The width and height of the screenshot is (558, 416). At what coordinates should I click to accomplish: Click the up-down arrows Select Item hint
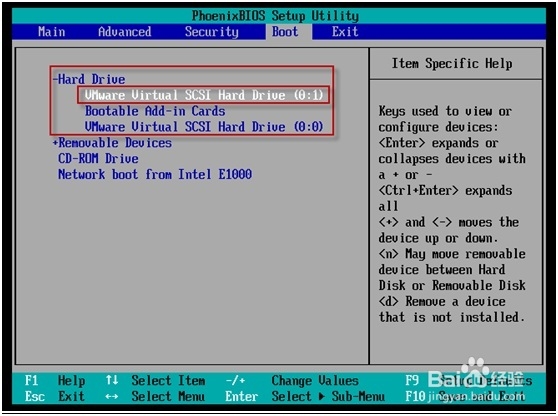[156, 380]
